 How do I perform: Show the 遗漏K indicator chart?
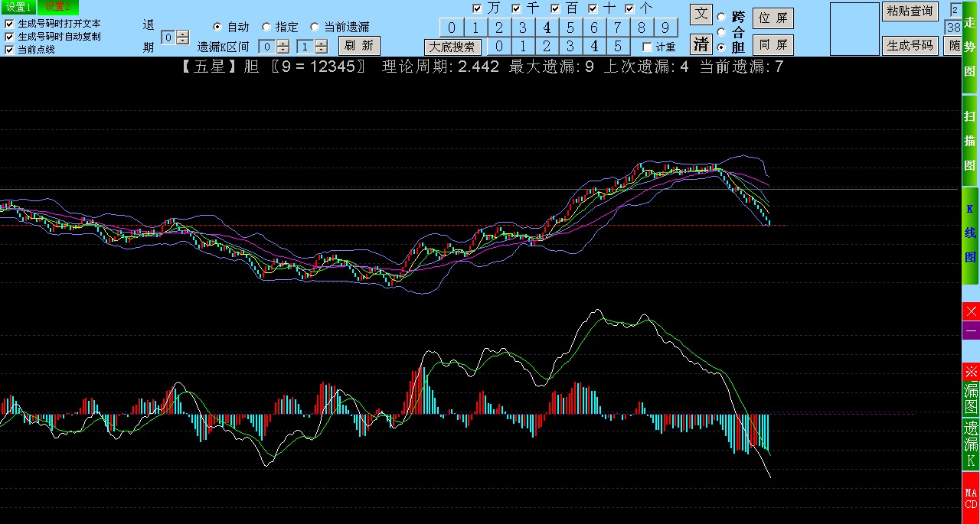(x=971, y=444)
